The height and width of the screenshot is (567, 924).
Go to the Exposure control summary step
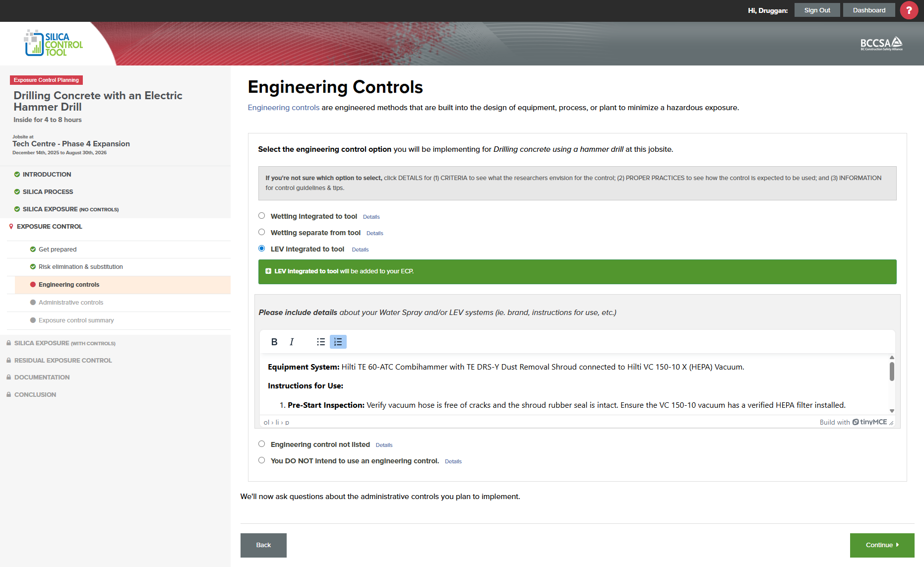(75, 320)
